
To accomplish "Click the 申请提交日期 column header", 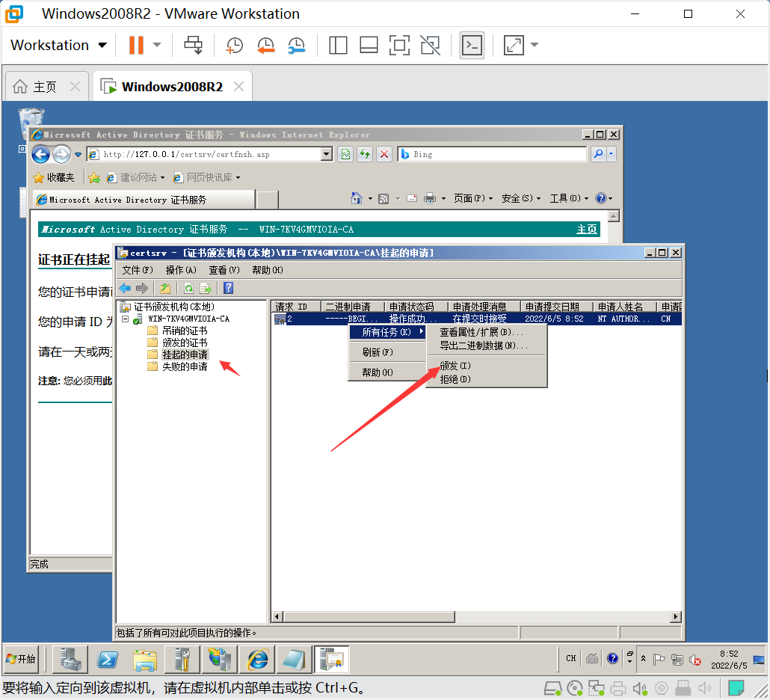I will click(x=557, y=307).
